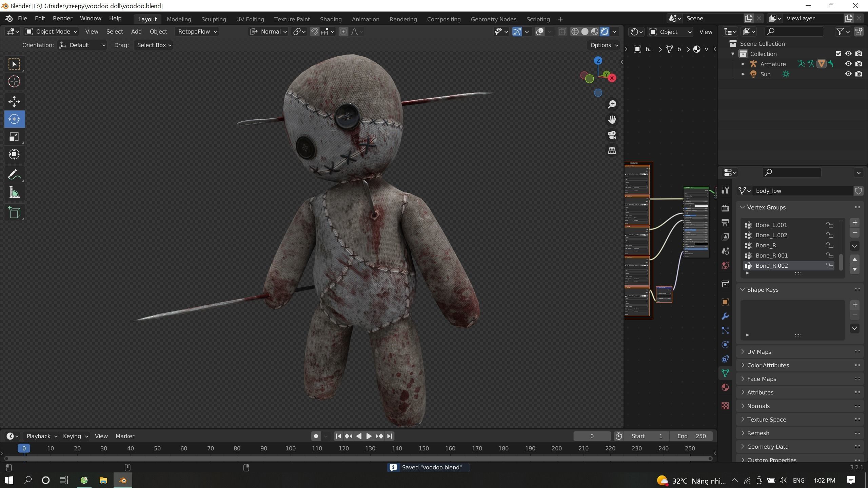This screenshot has height=488, width=868.
Task: Open the Tool properties tab
Action: click(725, 190)
